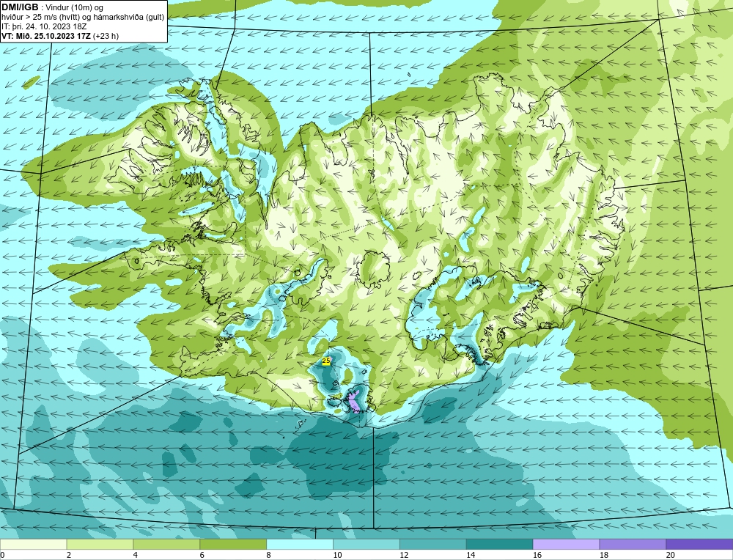733x560 pixels.
Task: Click the legend scale label 16
Action: coord(537,555)
